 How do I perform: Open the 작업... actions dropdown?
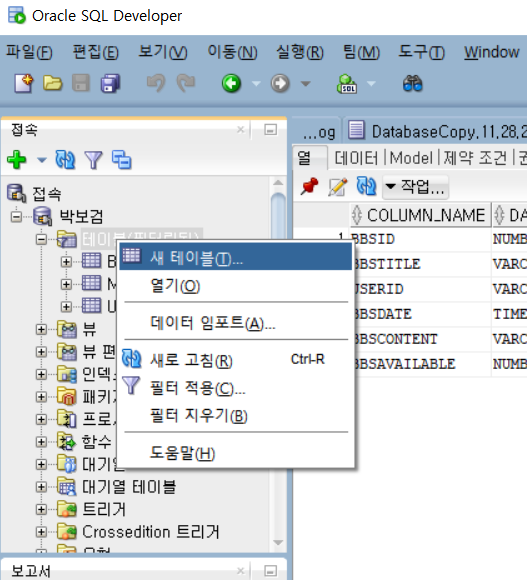coord(415,187)
